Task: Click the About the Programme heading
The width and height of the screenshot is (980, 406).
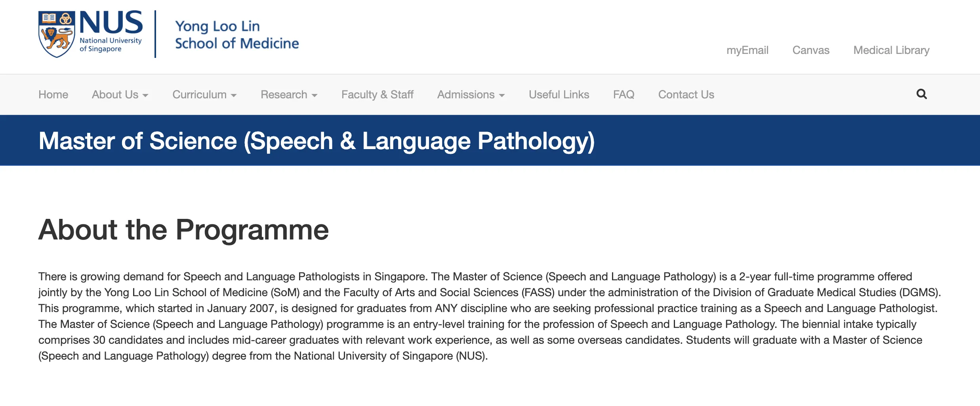Action: 183,230
